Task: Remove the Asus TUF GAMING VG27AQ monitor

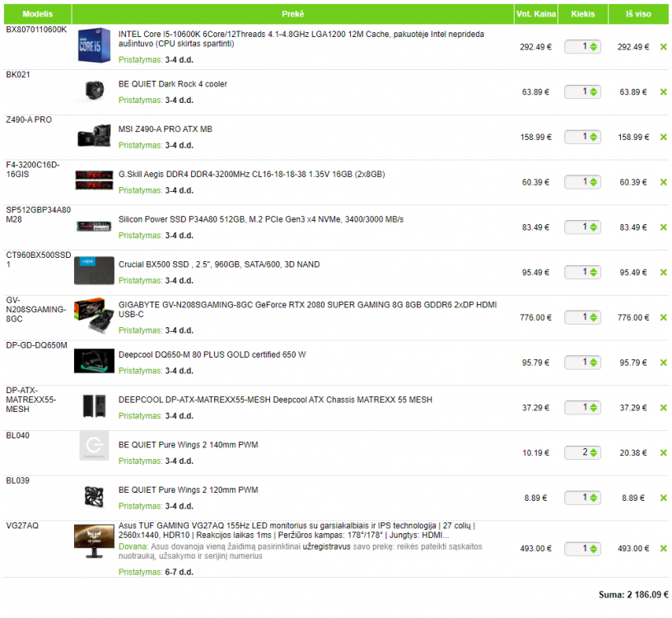Action: point(664,549)
